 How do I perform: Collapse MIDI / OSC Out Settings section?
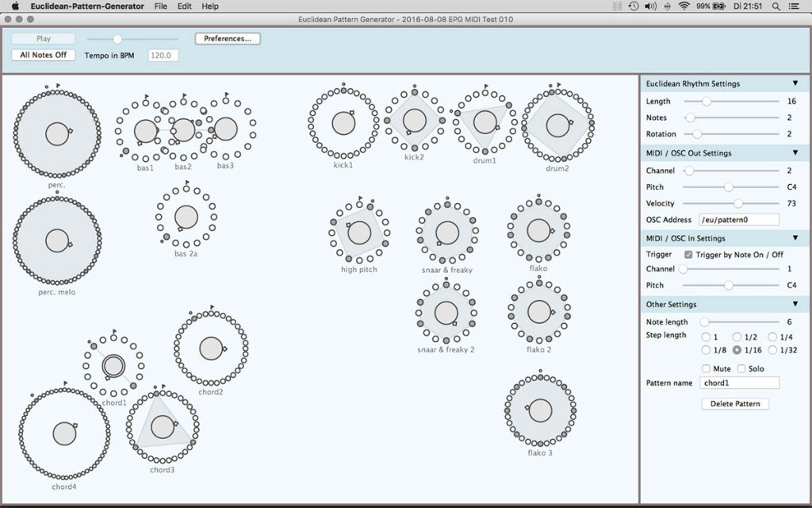pyautogui.click(x=795, y=153)
